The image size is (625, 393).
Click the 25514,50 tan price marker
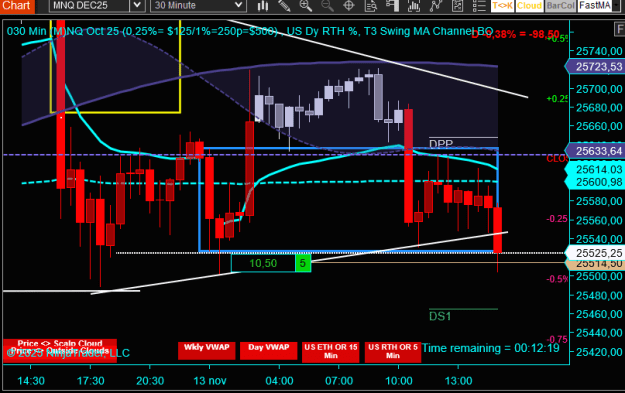pos(596,264)
